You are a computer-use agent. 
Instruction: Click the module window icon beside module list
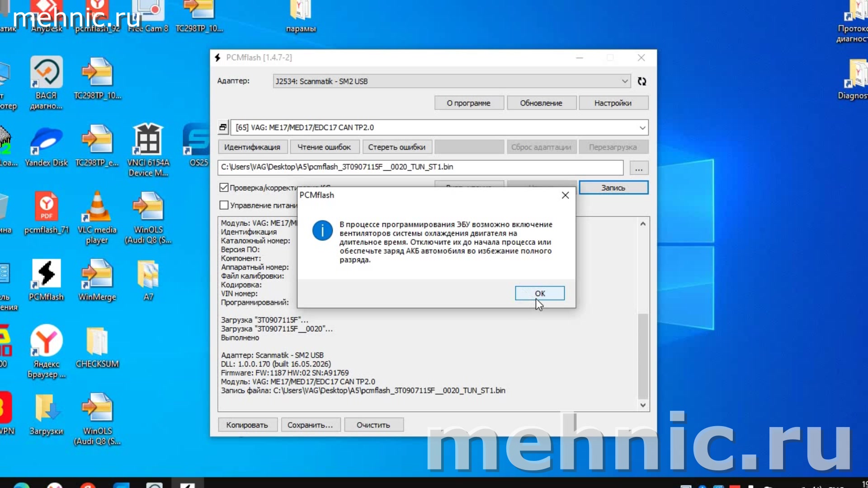[223, 127]
